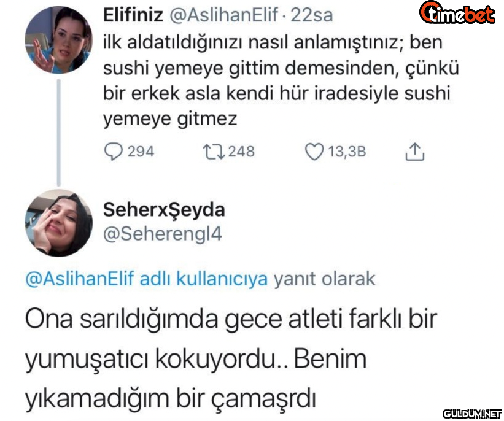Viewport: 504px width, 421px height.
Task: Select the reply text about yumuşatıcı
Action: pyautogui.click(x=231, y=358)
